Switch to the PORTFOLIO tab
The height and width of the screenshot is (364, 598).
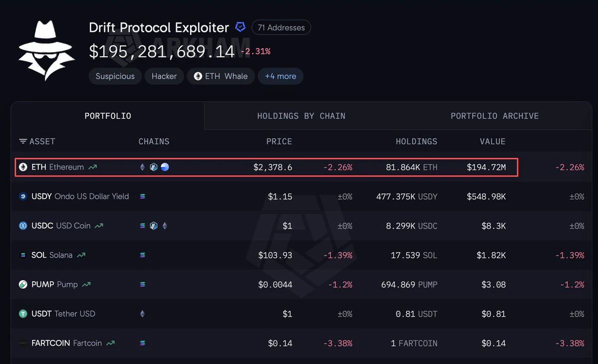108,116
